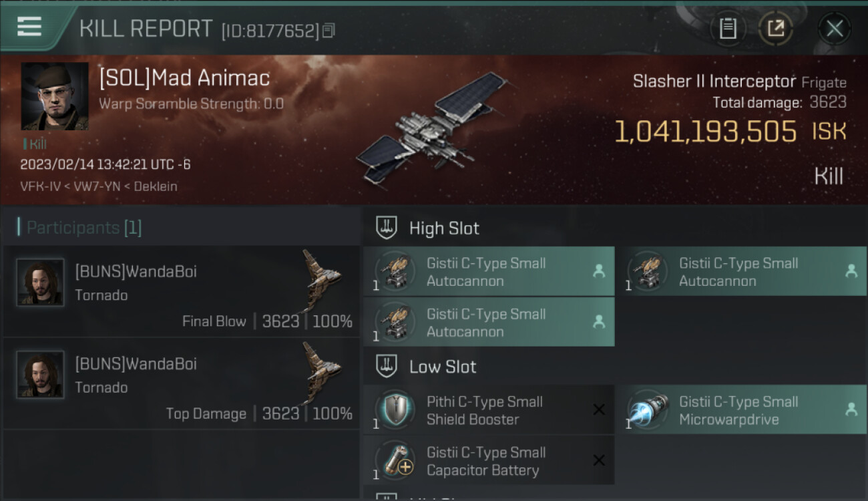Click the share export icon
Screen dimensions: 868x501
click(x=775, y=28)
